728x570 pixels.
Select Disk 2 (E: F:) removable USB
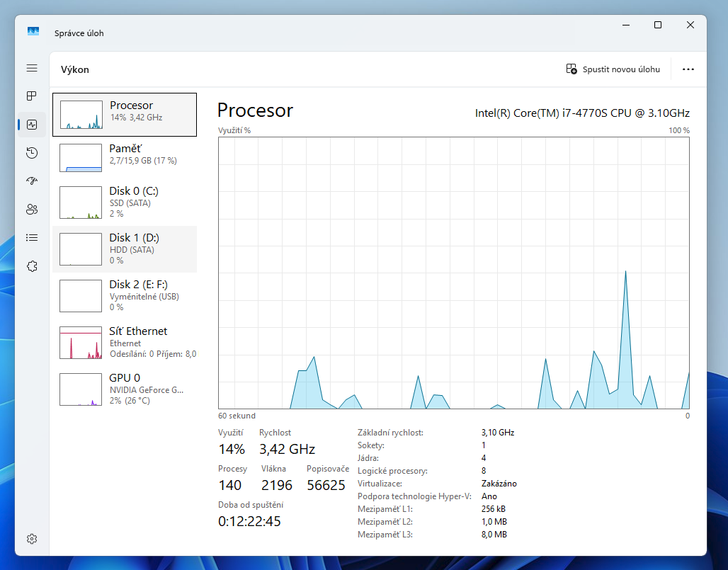pos(125,296)
